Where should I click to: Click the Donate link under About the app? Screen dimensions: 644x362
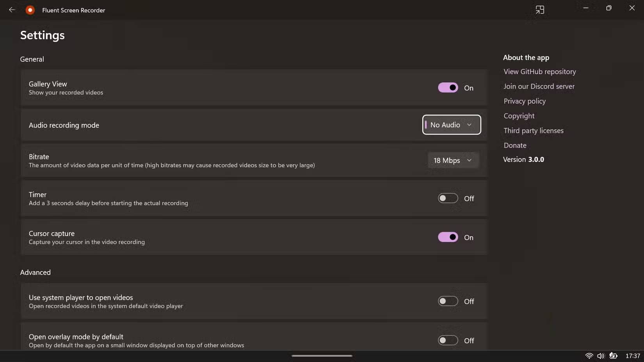click(x=514, y=145)
